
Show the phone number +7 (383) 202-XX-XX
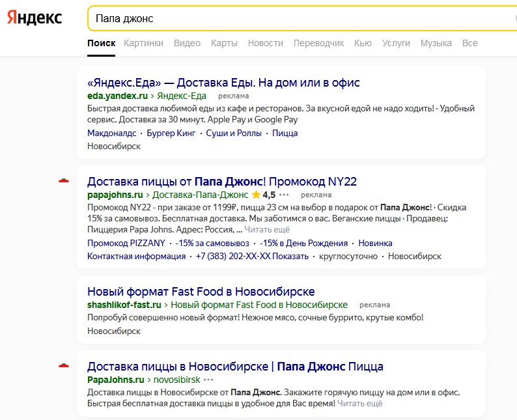click(252, 257)
